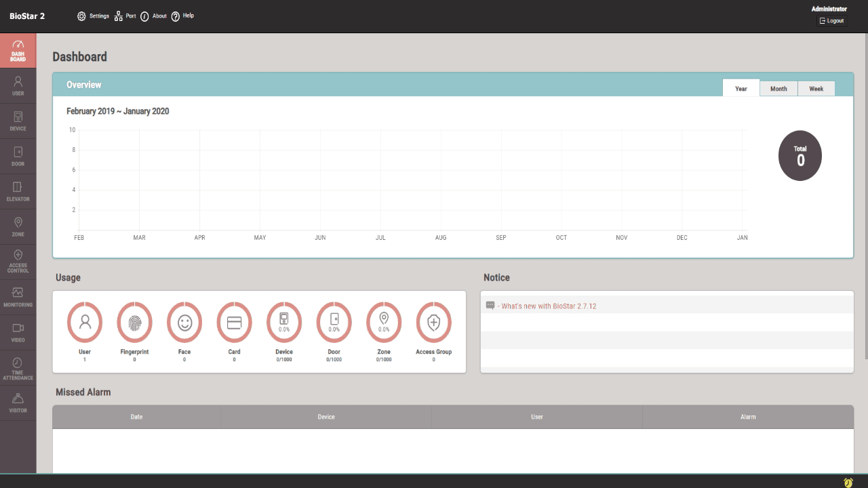Open the Monitoring sidebar page

coord(18,297)
